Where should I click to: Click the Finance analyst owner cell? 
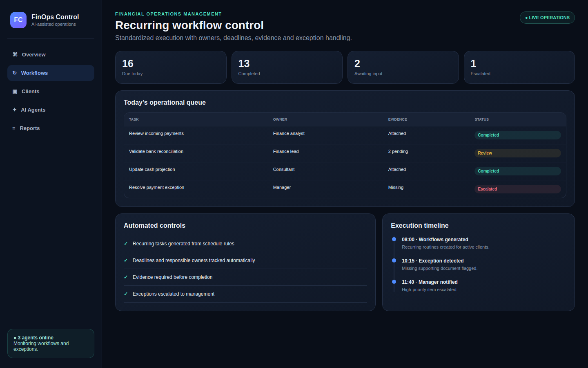[x=289, y=133]
